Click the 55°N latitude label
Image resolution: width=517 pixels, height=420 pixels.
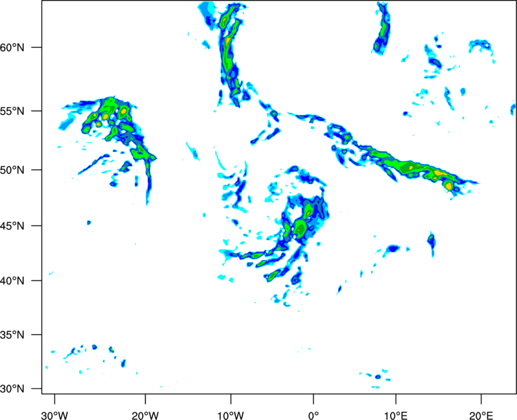pyautogui.click(x=12, y=111)
